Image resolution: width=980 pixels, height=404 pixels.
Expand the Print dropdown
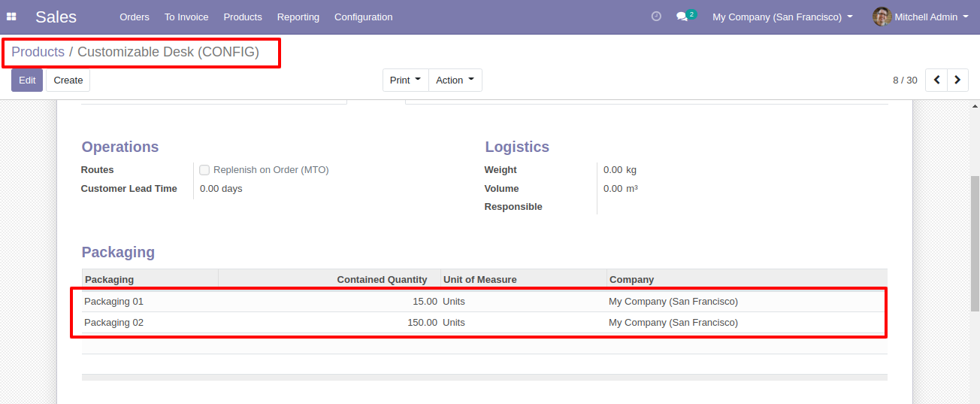pyautogui.click(x=406, y=80)
